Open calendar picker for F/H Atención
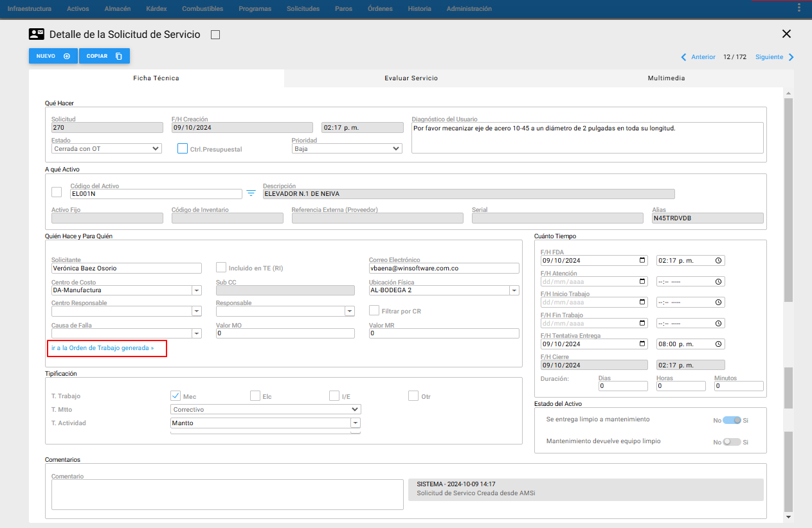The height and width of the screenshot is (528, 812). pyautogui.click(x=642, y=281)
